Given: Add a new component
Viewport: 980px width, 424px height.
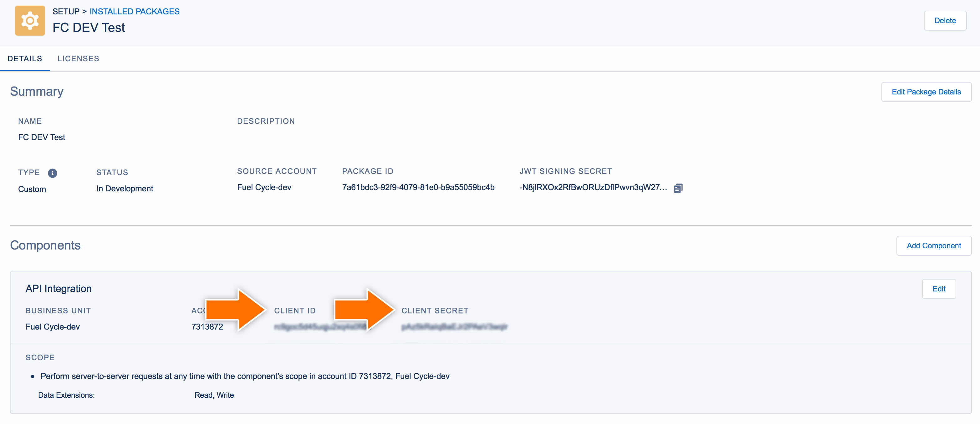Looking at the screenshot, I should pos(934,246).
